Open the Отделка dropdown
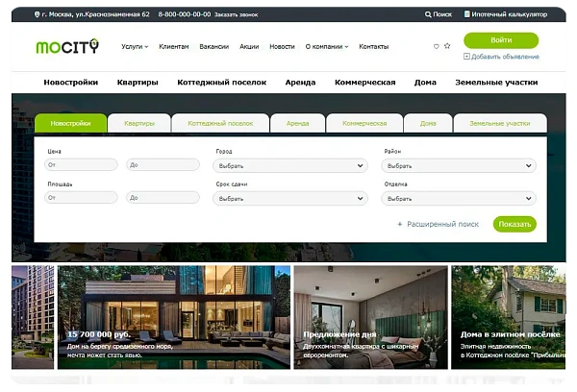The width and height of the screenshot is (577, 392). [x=459, y=198]
